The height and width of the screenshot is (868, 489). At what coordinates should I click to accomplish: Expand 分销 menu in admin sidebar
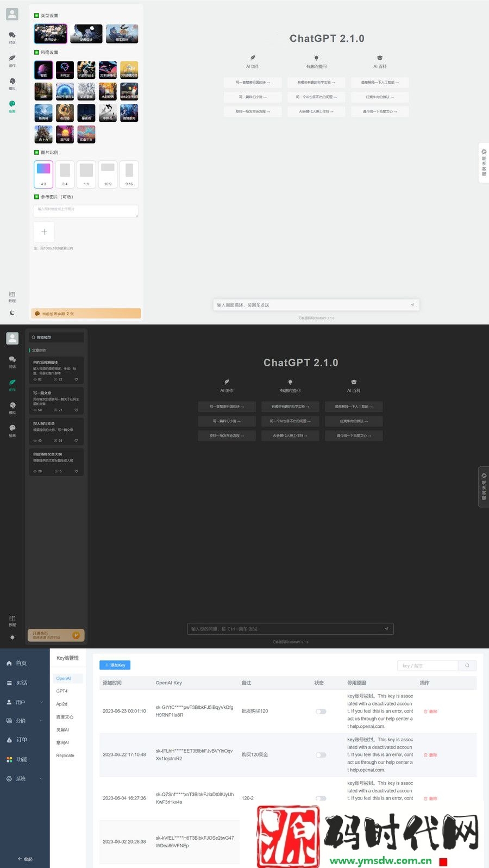[x=24, y=721]
